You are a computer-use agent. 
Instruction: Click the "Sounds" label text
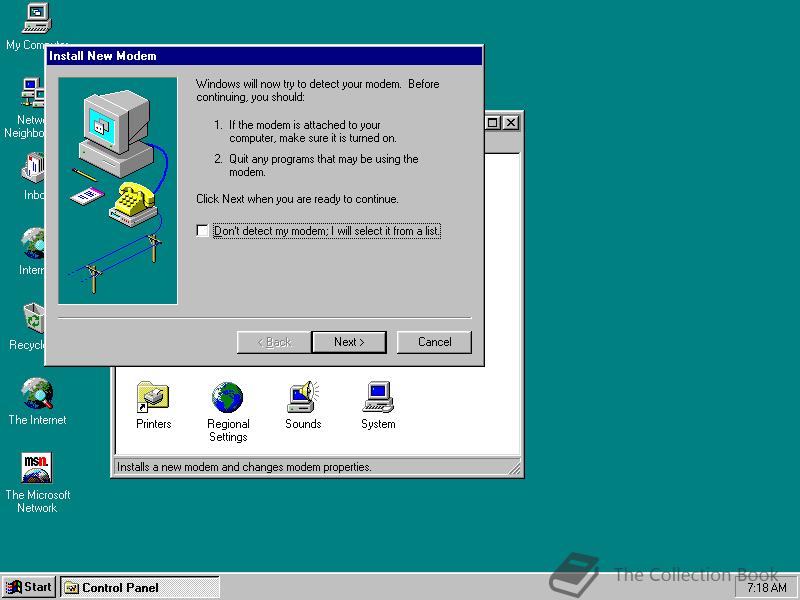303,423
